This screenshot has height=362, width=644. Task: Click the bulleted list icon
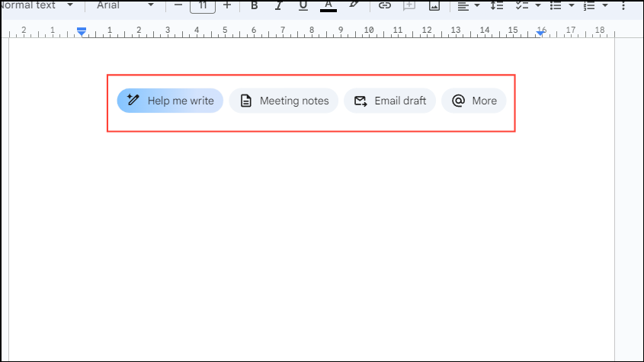pos(556,5)
